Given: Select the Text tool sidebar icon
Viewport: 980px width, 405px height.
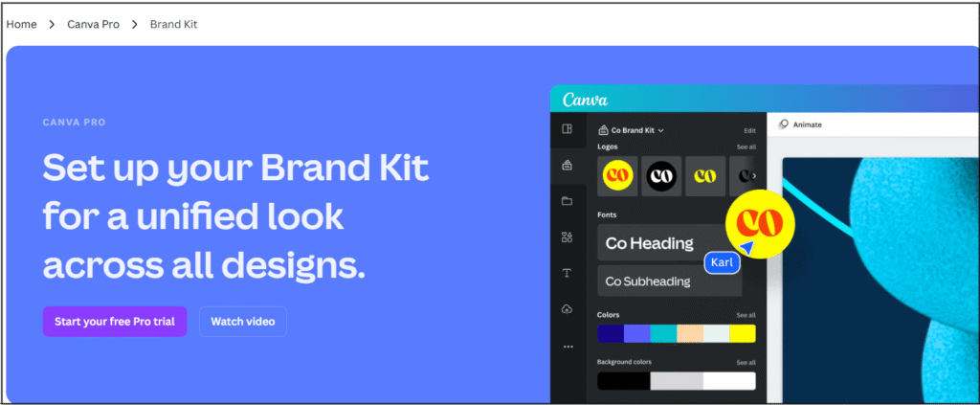Looking at the screenshot, I should coord(567,273).
